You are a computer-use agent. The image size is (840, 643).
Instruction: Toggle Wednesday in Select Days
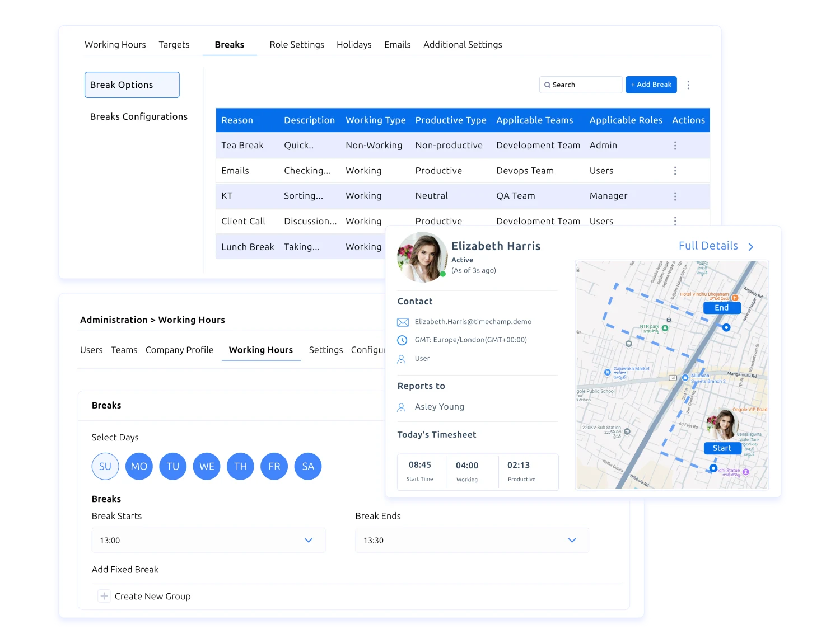click(206, 466)
